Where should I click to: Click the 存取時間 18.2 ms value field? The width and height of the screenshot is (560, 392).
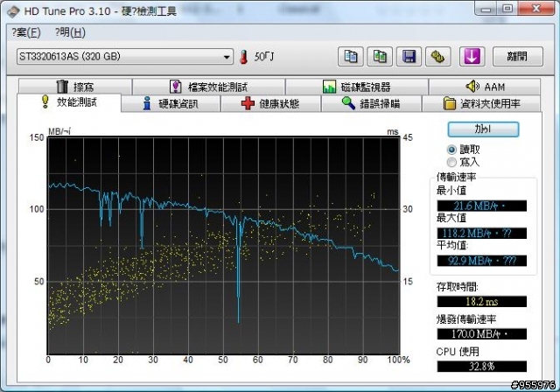click(481, 302)
